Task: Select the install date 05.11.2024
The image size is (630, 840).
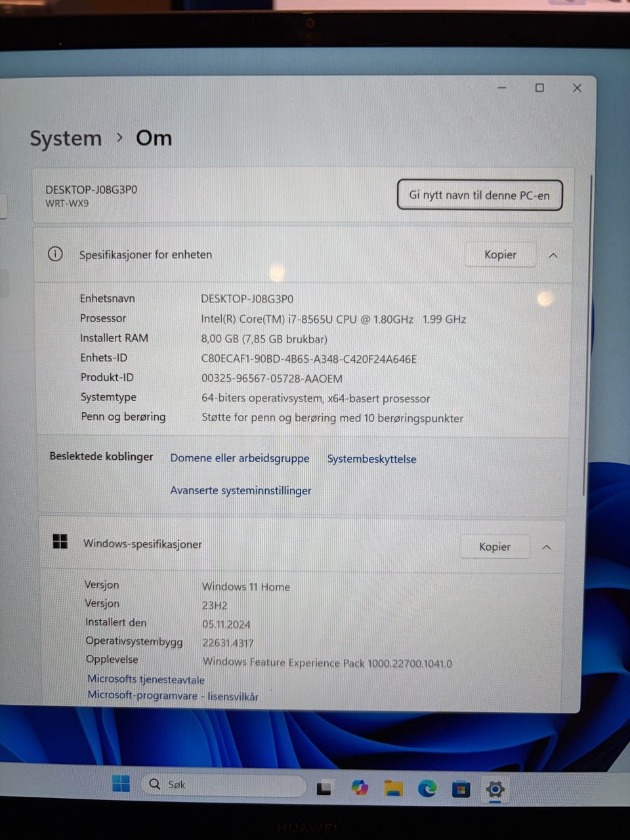Action: coord(226,624)
